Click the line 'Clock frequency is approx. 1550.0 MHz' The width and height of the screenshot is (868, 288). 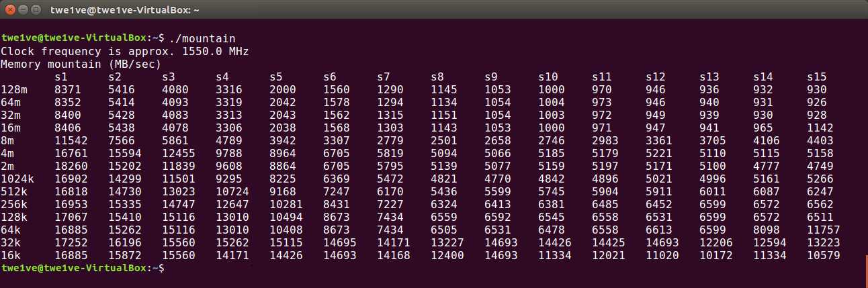(125, 51)
